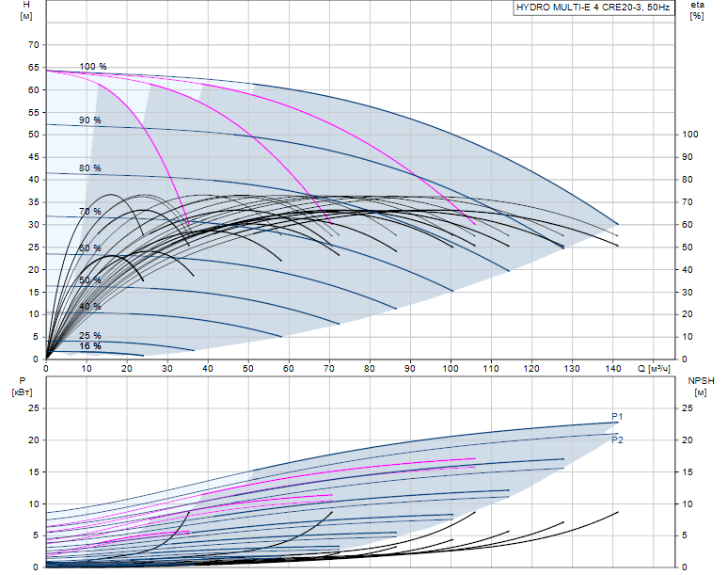The height and width of the screenshot is (575, 728).
Task: Click the 'HYDRO MULTI-E 4 CRE20-3, 50Hz' title label
Action: click(x=593, y=8)
